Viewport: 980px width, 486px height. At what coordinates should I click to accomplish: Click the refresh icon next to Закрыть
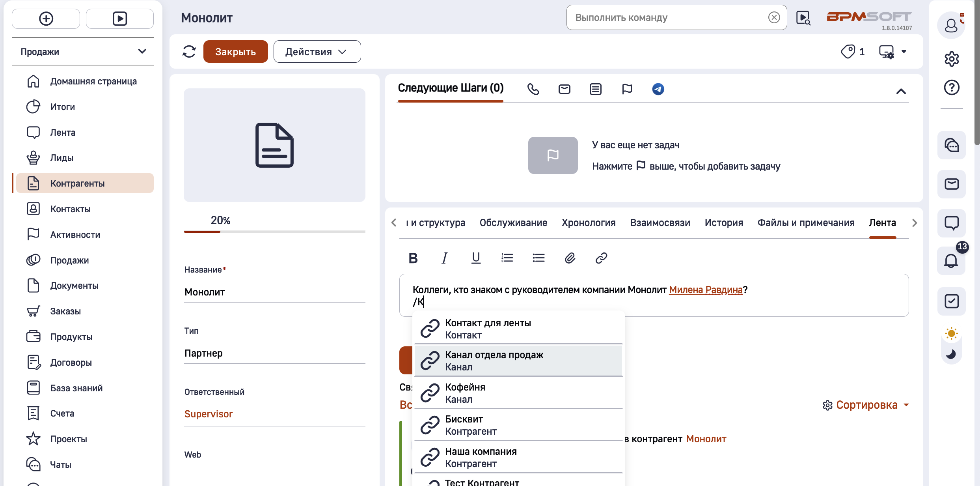189,51
